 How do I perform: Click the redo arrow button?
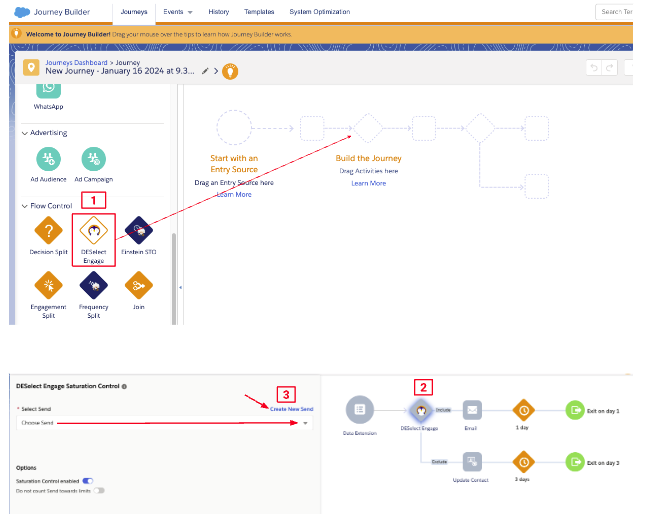pos(609,67)
